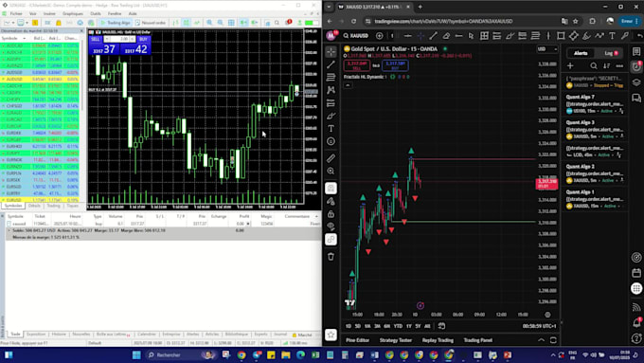
Task: Open the emoji/icons tool in left toolbar
Action: pos(331,141)
